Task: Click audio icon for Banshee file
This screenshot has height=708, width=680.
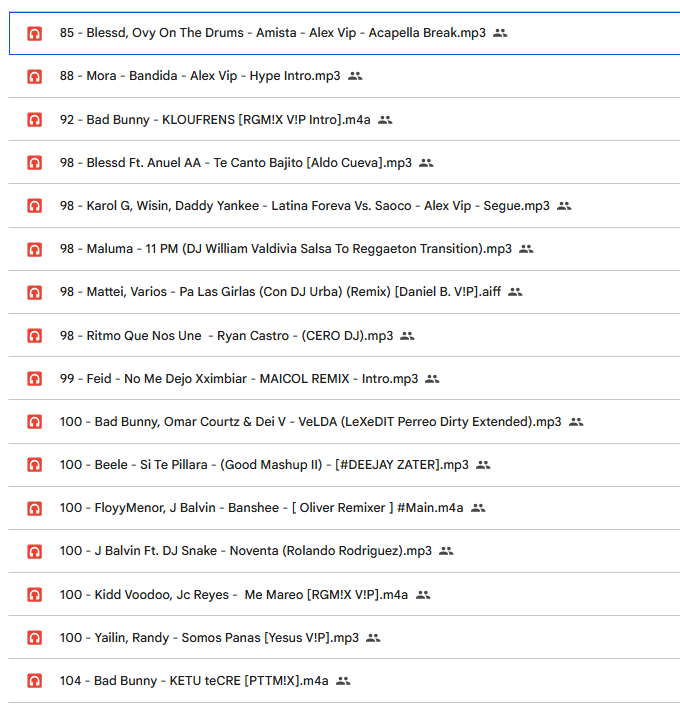Action: (x=35, y=508)
